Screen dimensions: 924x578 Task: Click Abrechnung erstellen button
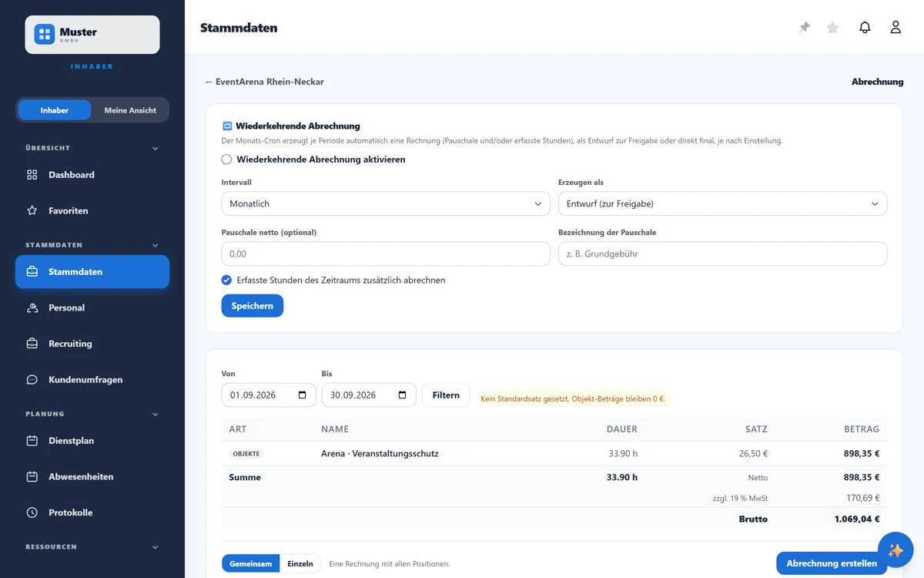832,563
